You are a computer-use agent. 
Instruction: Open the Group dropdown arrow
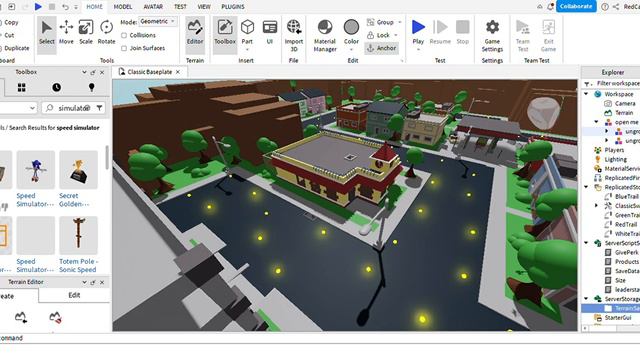400,22
